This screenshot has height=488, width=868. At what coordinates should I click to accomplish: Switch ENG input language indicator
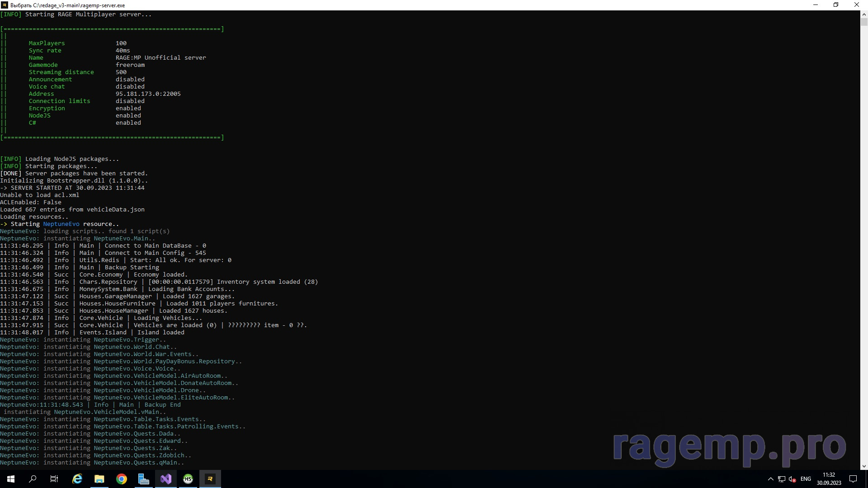coord(806,479)
